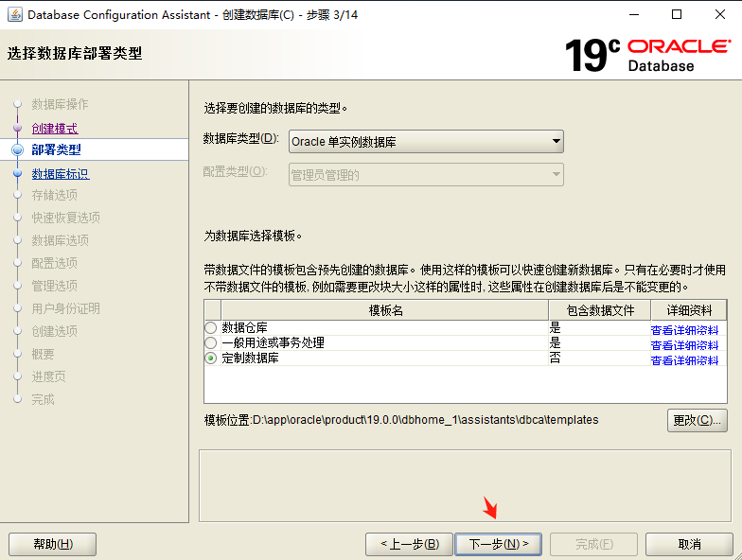This screenshot has height=560, width=742.
Task: Click the 更改(C)... button
Action: [697, 420]
